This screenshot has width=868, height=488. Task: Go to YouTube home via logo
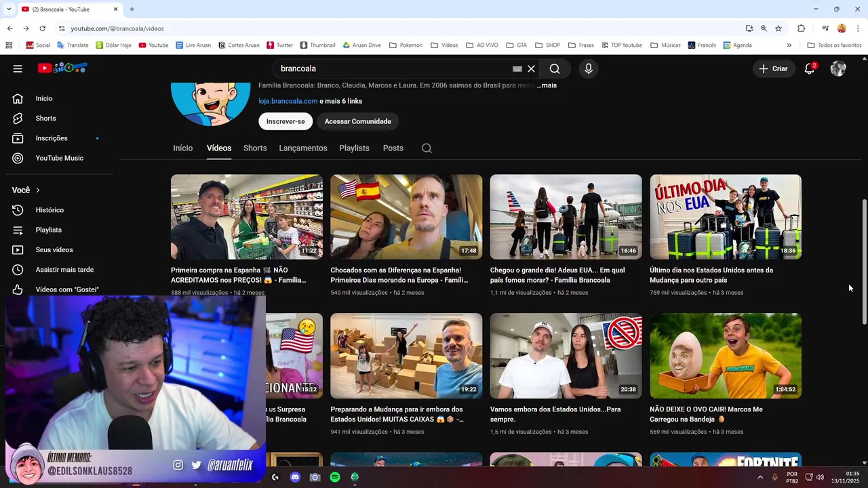point(62,68)
